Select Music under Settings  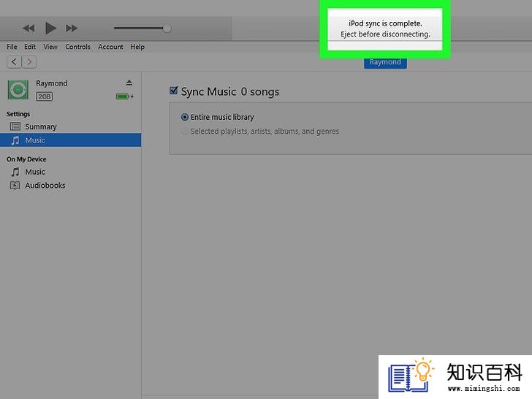[x=71, y=140]
